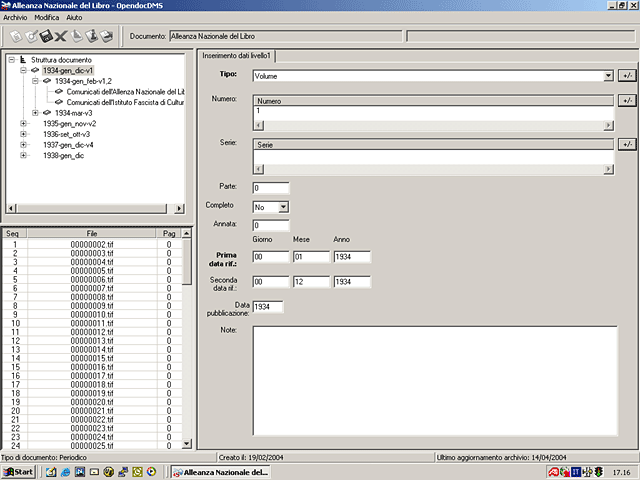Expand the 1938-gen_dic tree node
This screenshot has height=480, width=640.
click(23, 155)
